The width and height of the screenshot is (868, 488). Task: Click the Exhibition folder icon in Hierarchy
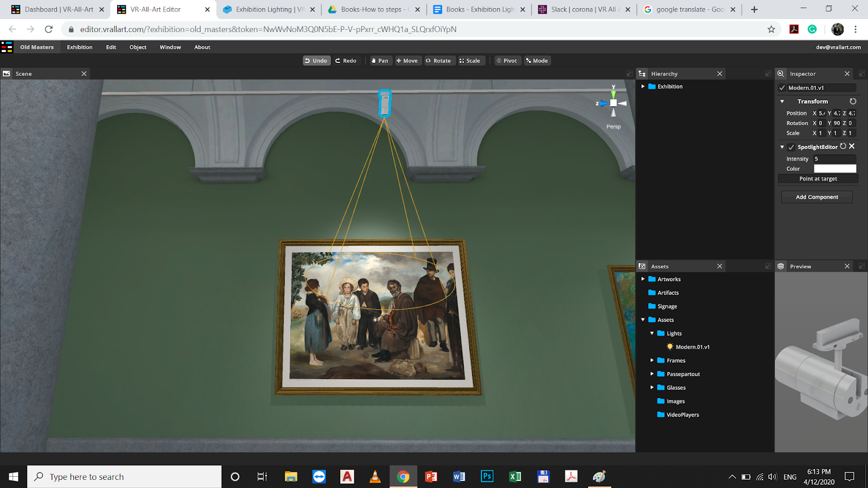pos(652,87)
